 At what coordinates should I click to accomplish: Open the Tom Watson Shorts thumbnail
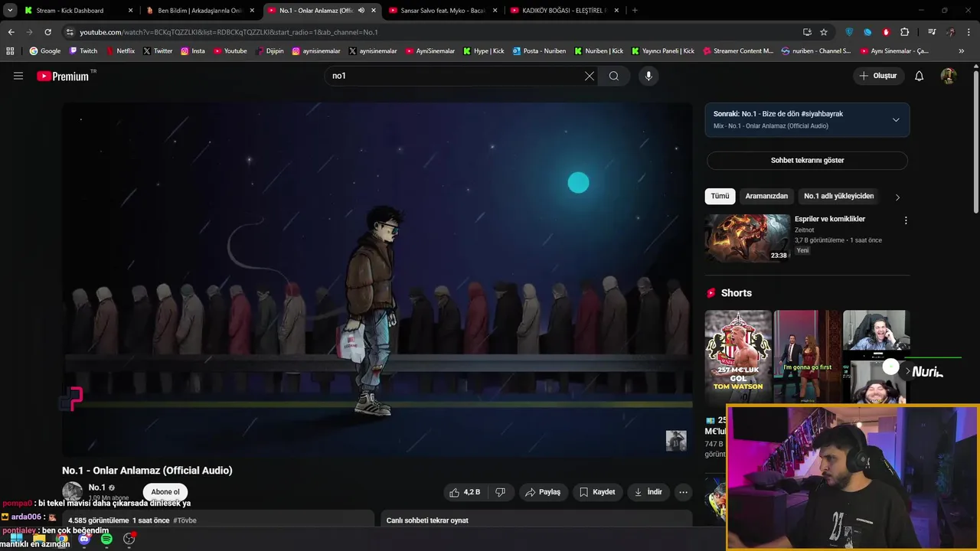(738, 356)
